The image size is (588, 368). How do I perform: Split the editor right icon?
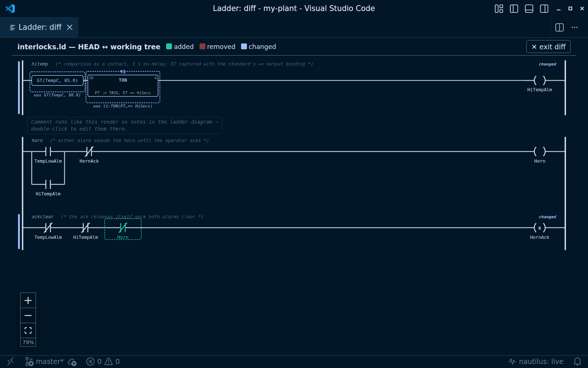point(559,27)
